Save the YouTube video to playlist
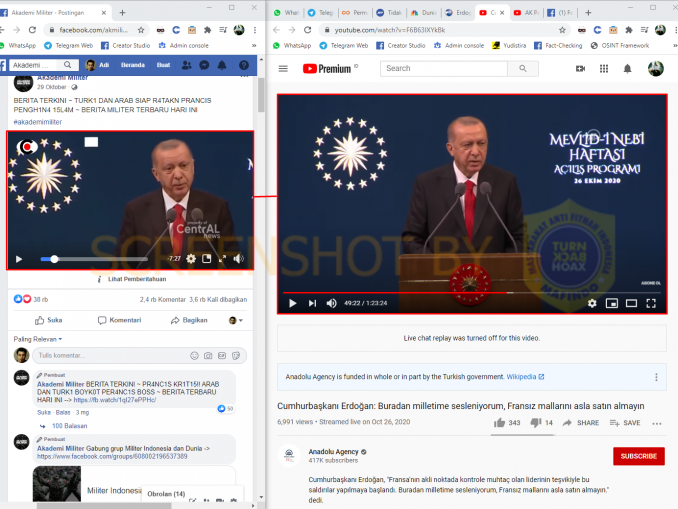The image size is (678, 509). pyautogui.click(x=625, y=423)
